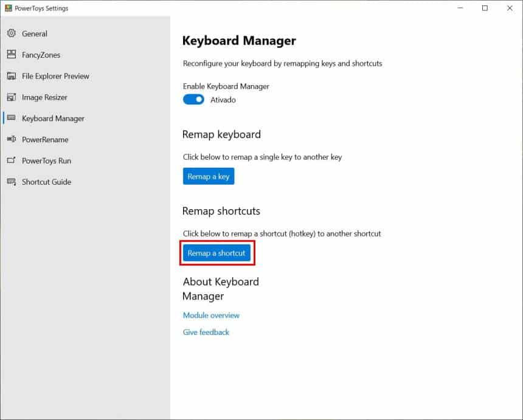Click the About Keyboard Manager heading
Viewport: 523px width, 420px height.
click(x=221, y=289)
